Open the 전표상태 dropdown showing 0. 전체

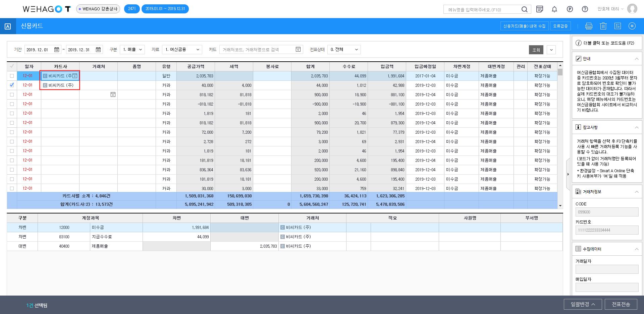(x=344, y=50)
